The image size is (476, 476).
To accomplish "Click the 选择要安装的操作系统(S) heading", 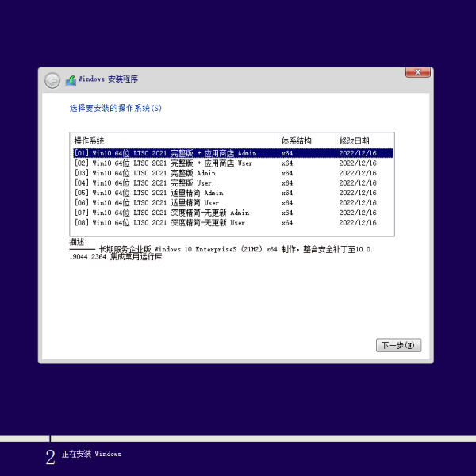I will 116,108.
